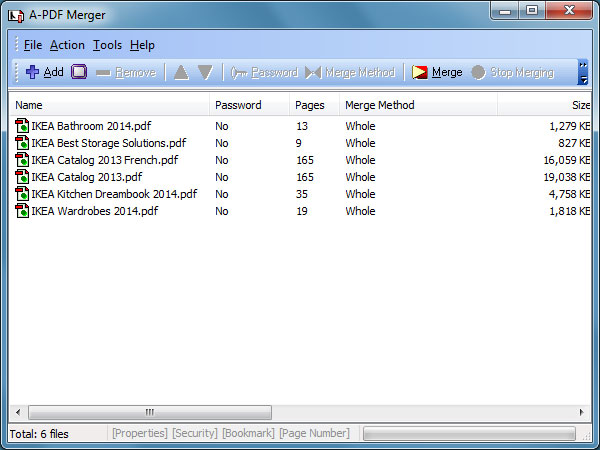Open the File menu

[x=33, y=45]
